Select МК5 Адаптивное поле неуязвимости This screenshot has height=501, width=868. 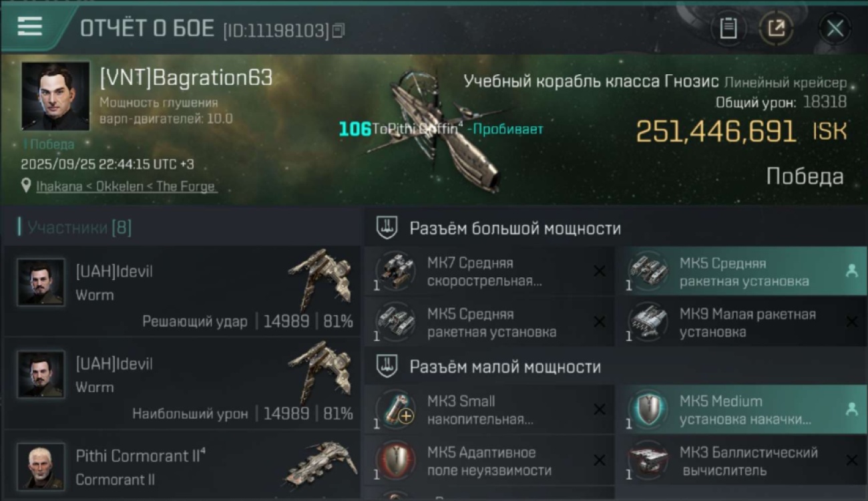pyautogui.click(x=489, y=461)
